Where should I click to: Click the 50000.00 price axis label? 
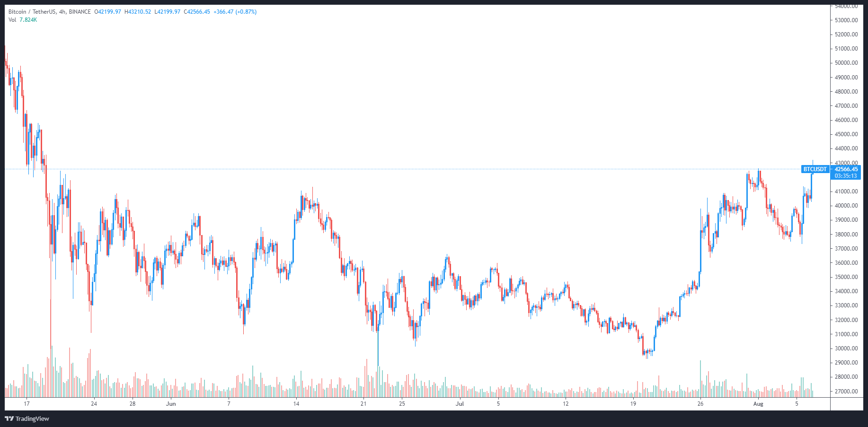846,63
